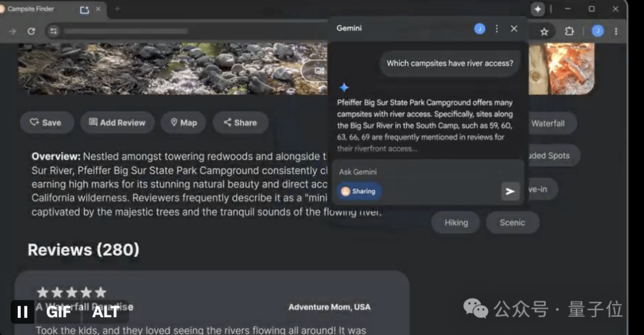The height and width of the screenshot is (335, 644).
Task: Save this campsite
Action: pyautogui.click(x=47, y=122)
